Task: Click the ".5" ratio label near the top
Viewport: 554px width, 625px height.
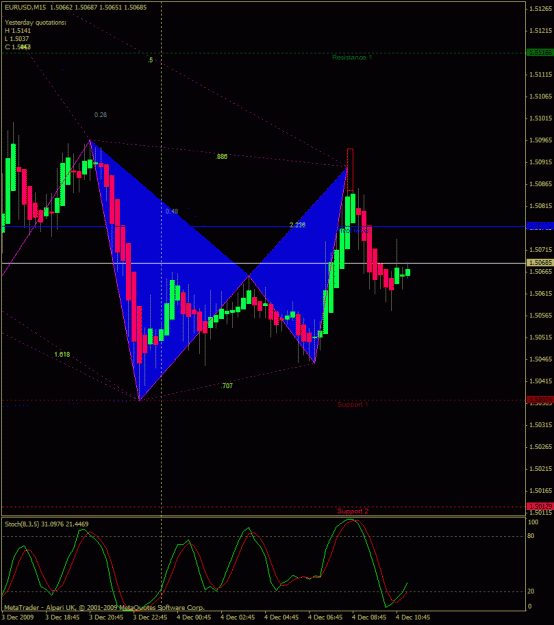Action: [x=150, y=60]
